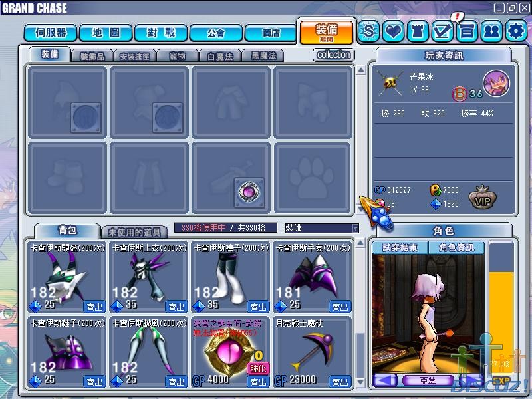Screen dimensions: 532x399
Task: Sell the 卡查伊斯上衣 top
Action: (x=176, y=307)
